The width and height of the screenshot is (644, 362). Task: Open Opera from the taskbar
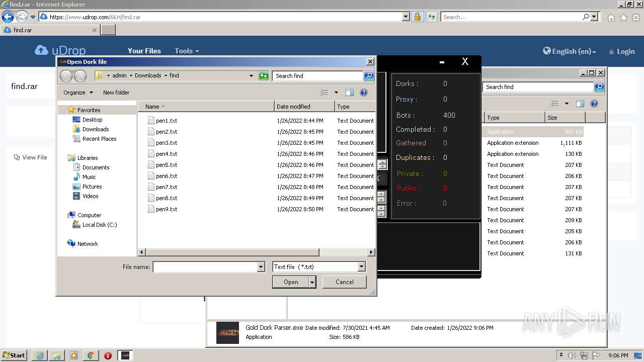click(108, 355)
